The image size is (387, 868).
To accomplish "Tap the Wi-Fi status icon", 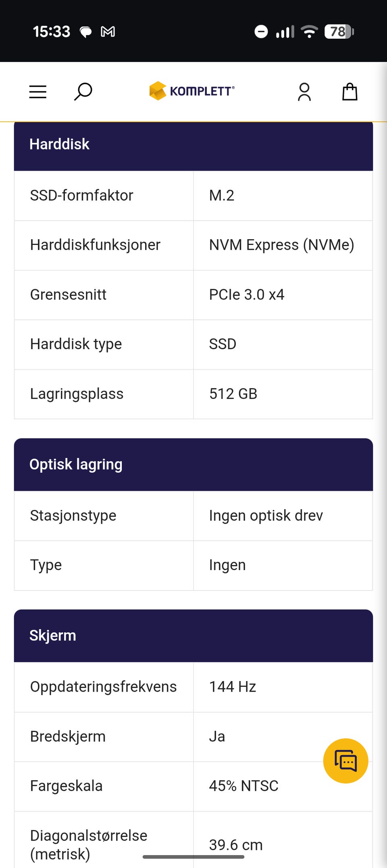I will click(309, 31).
